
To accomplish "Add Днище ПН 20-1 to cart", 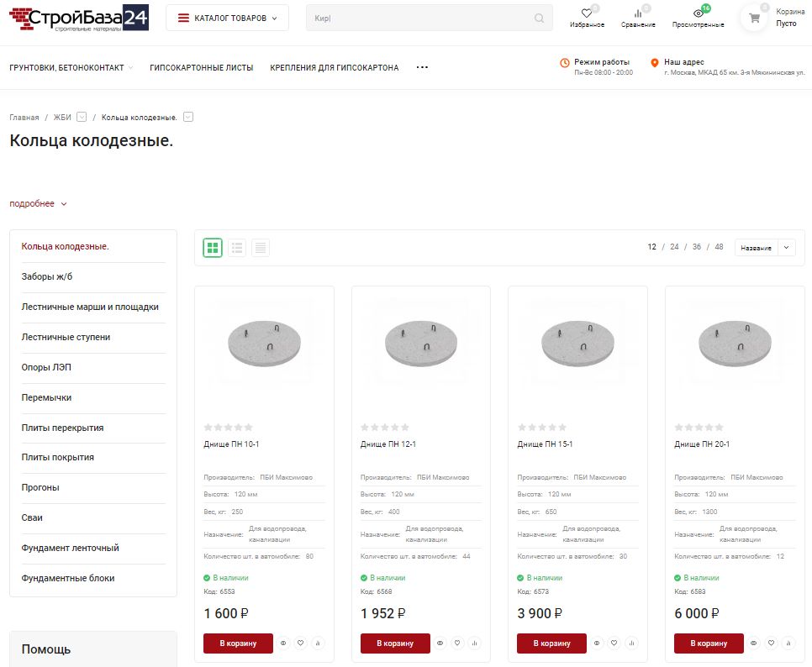I will click(x=709, y=643).
